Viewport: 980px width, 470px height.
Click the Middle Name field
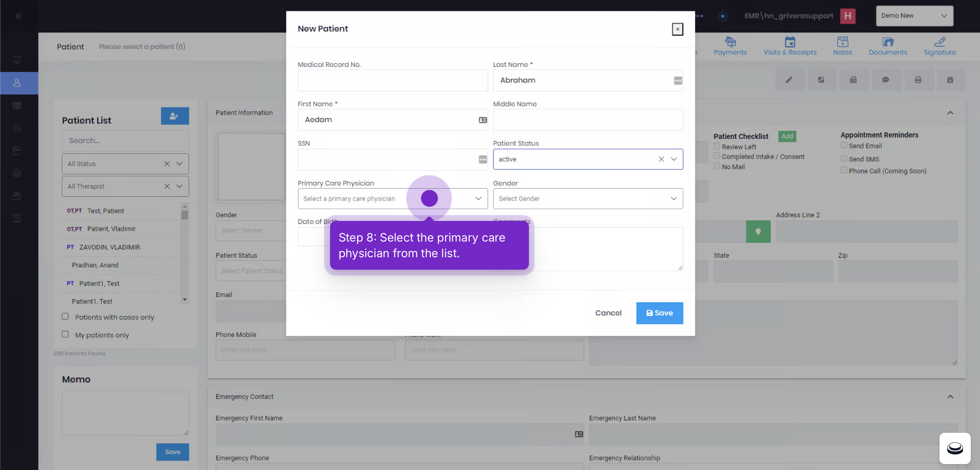click(x=588, y=120)
